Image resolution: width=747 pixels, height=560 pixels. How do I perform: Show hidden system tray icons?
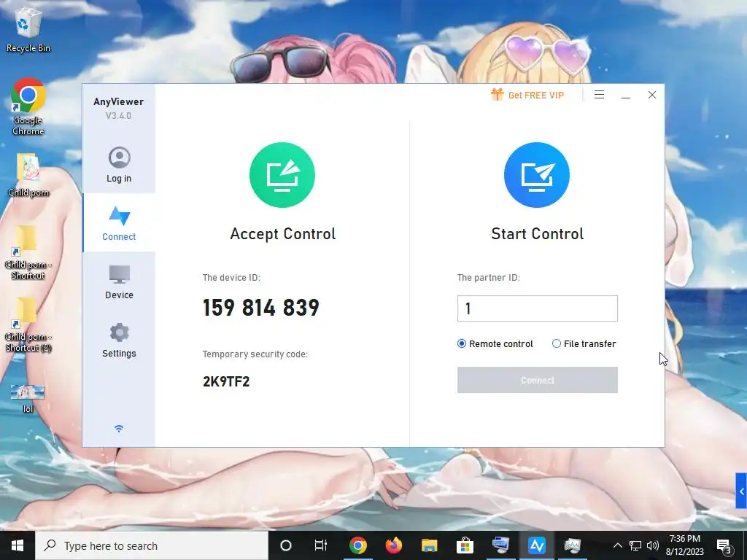617,545
